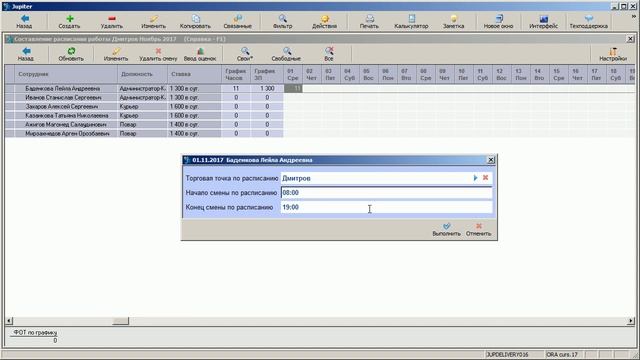Image resolution: width=640 pixels, height=360 pixels.
Task: Click the main toolbar Назад arrow icon
Action: click(24, 19)
